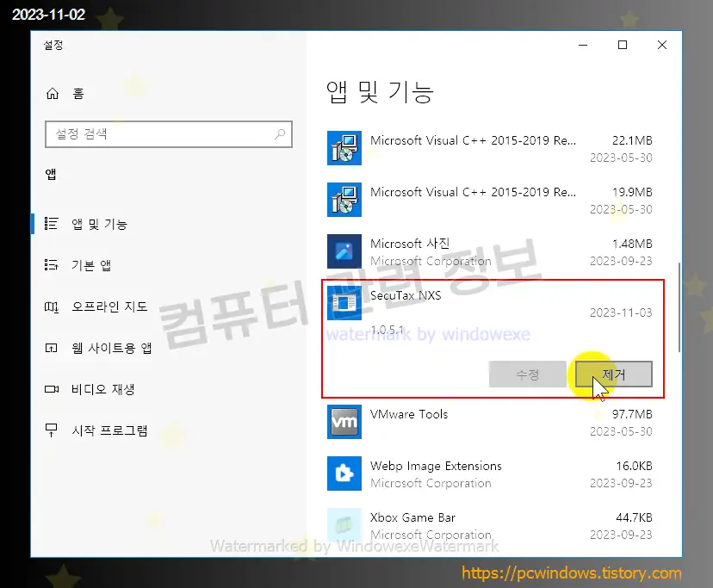Click the 16.0KB size of Webp extensions
This screenshot has height=588, width=713.
634,466
